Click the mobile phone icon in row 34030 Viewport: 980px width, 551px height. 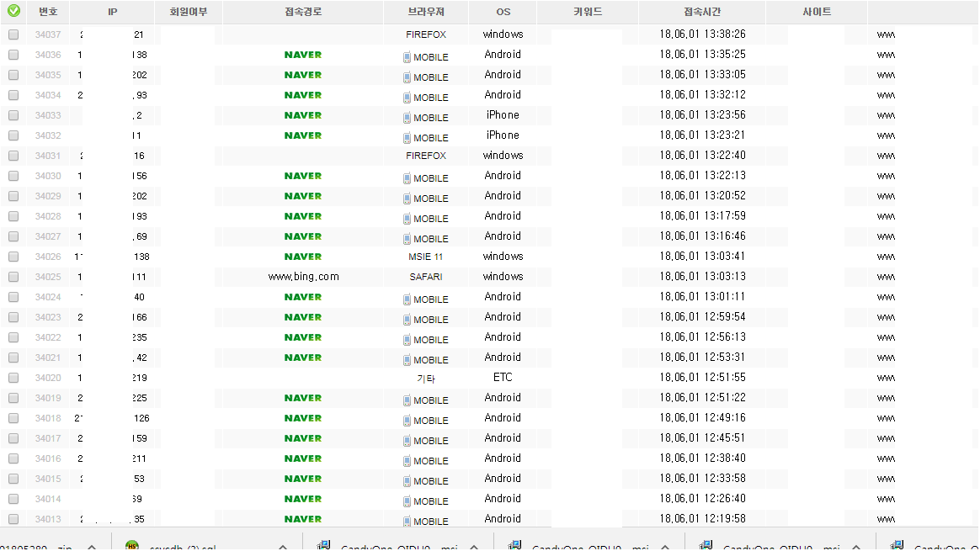(x=407, y=178)
